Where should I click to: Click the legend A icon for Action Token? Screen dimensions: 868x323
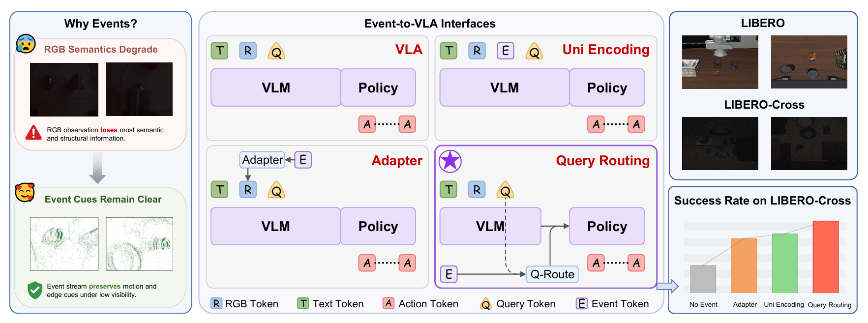pyautogui.click(x=389, y=303)
